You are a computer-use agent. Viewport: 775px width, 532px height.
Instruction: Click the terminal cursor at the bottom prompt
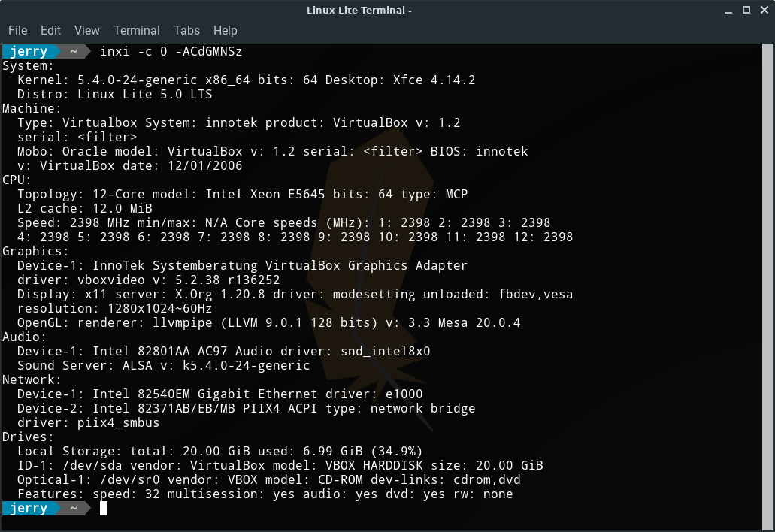(x=104, y=509)
